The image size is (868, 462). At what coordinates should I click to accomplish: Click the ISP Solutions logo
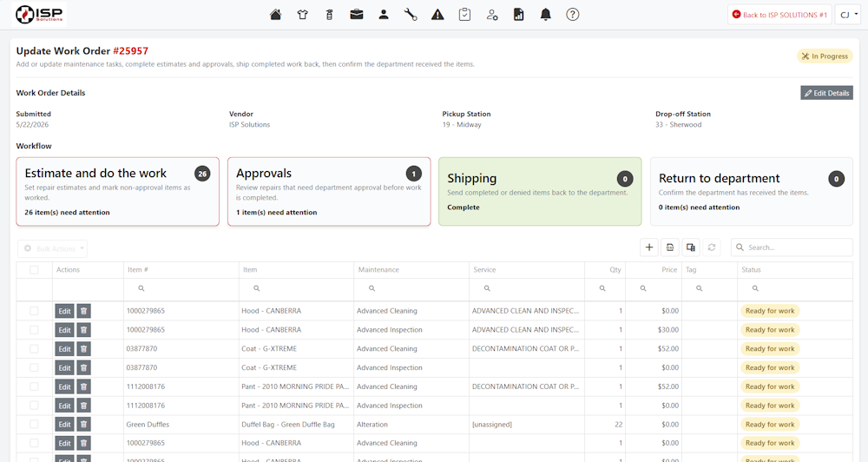[x=39, y=15]
